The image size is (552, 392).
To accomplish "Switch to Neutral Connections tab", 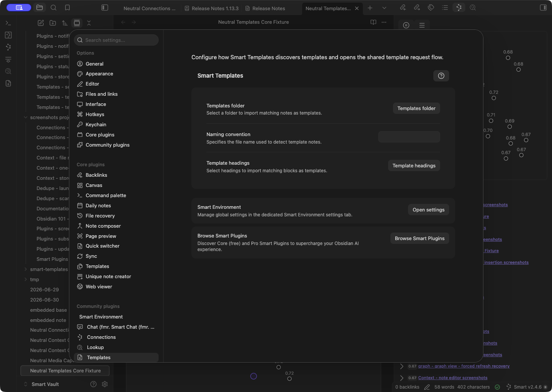I will [x=150, y=8].
